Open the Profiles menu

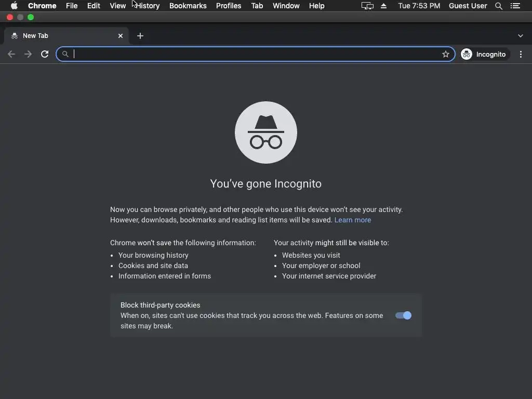[x=229, y=6]
